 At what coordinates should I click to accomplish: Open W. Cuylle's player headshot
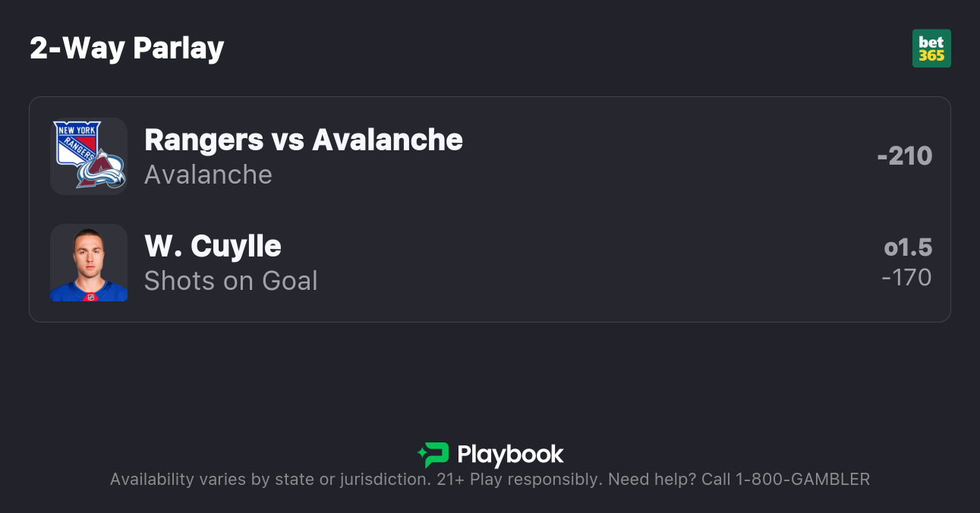(89, 258)
